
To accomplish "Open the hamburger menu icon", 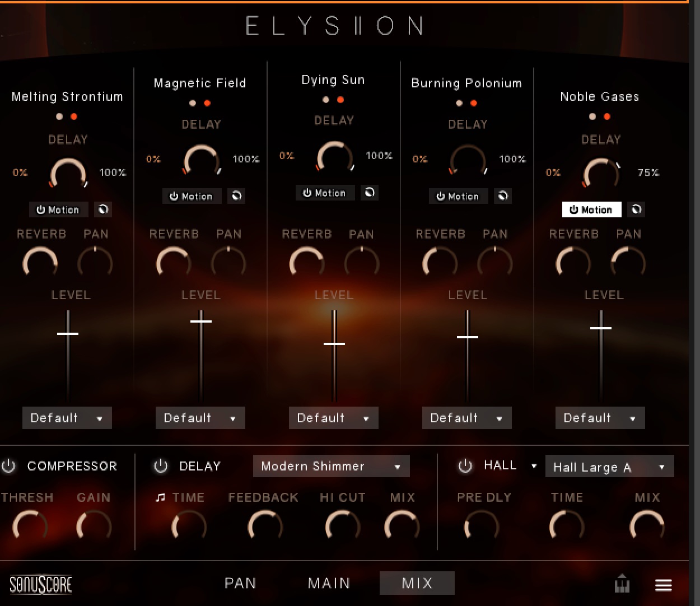I will (664, 585).
